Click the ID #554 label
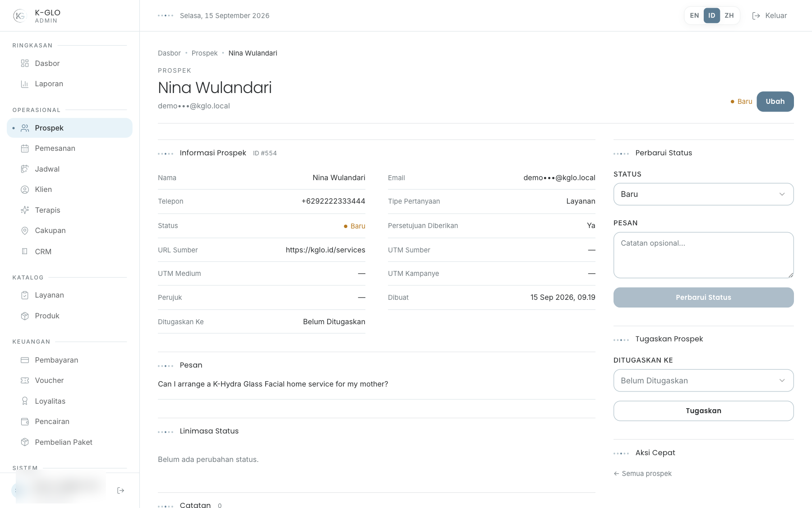This screenshot has height=508, width=812. [265, 154]
